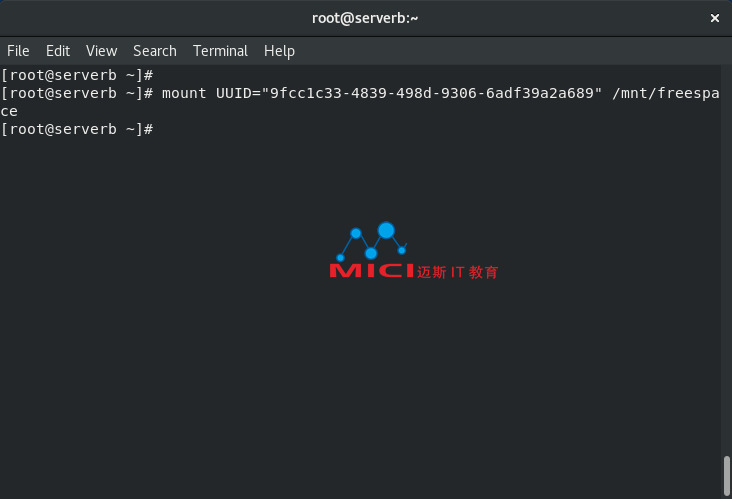Click the vertical scrollbar thumb
732x499 pixels.
pos(726,475)
